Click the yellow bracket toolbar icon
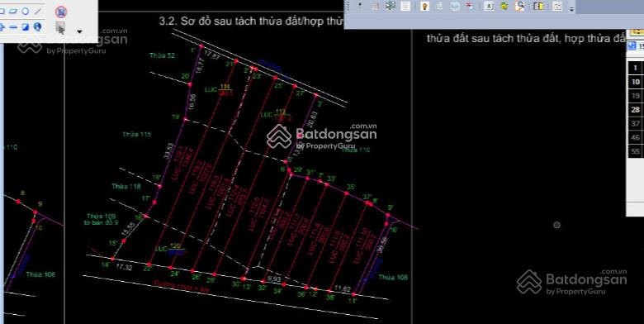Screen dimensions: 644x324 (x=538, y=6)
